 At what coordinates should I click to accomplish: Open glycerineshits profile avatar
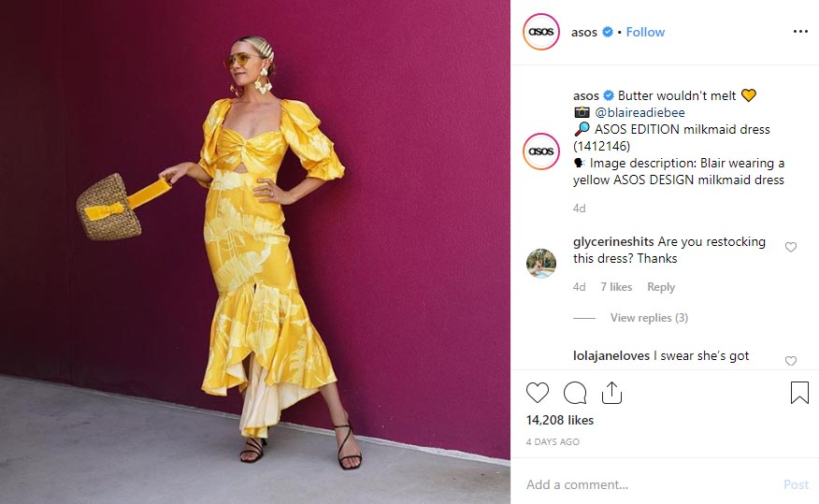[541, 264]
